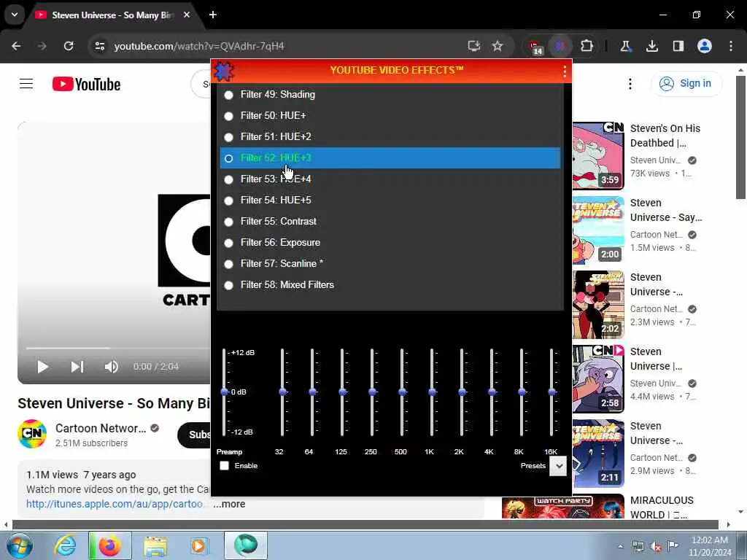Viewport: 747px width, 560px height.
Task: Bookmark this page with the star icon
Action: coord(498,46)
